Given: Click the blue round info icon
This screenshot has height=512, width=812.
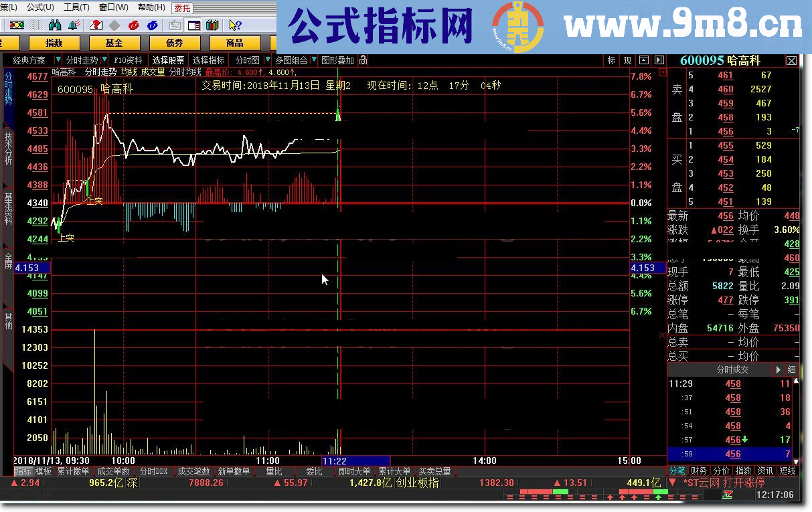Looking at the screenshot, I should (x=153, y=25).
